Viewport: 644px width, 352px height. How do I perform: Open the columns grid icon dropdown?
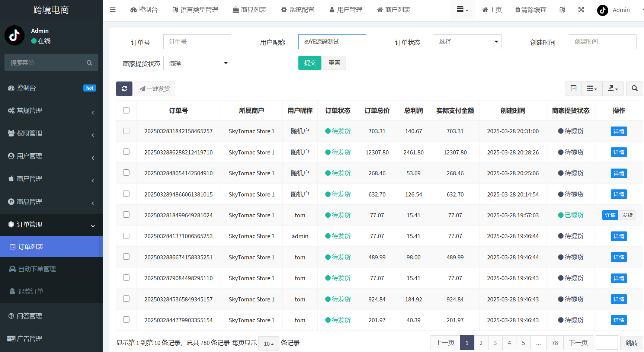592,89
